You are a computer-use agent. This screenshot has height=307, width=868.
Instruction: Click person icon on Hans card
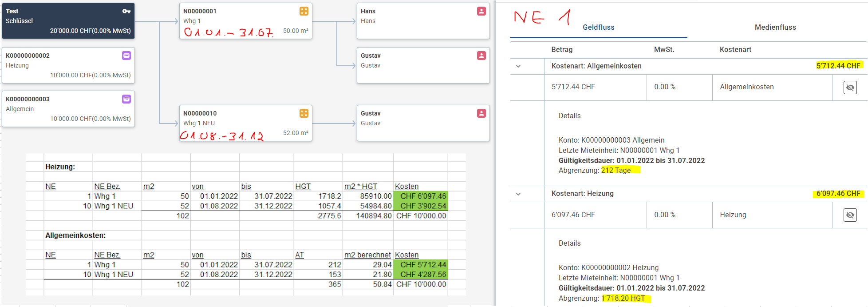(x=481, y=11)
